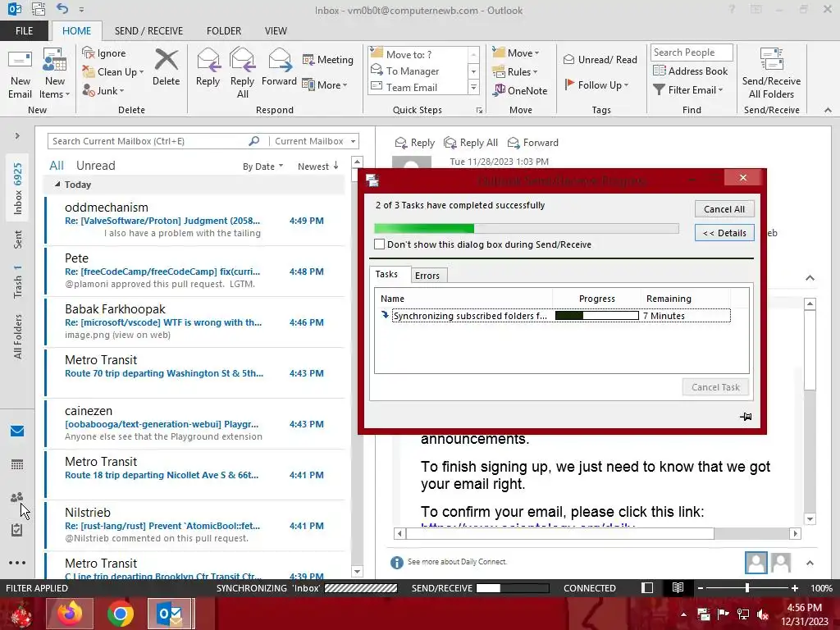This screenshot has height=630, width=840.
Task: Open the Address Book
Action: point(690,71)
